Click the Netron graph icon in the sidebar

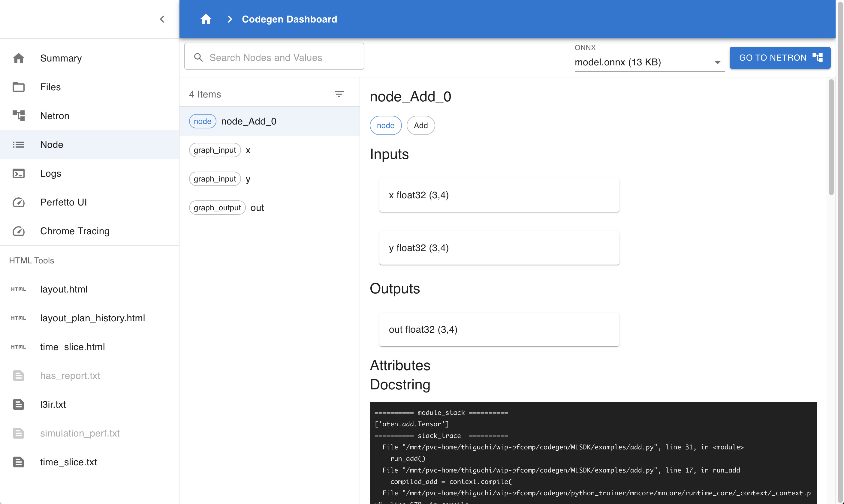[x=19, y=116]
